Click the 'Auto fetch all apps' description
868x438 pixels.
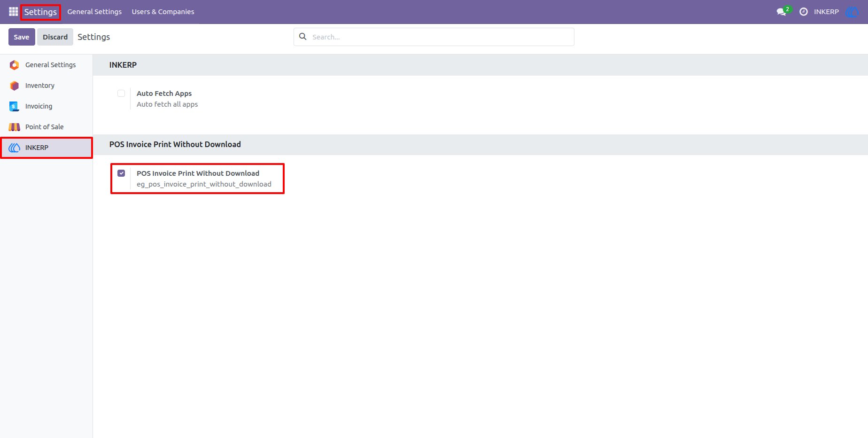click(x=167, y=104)
